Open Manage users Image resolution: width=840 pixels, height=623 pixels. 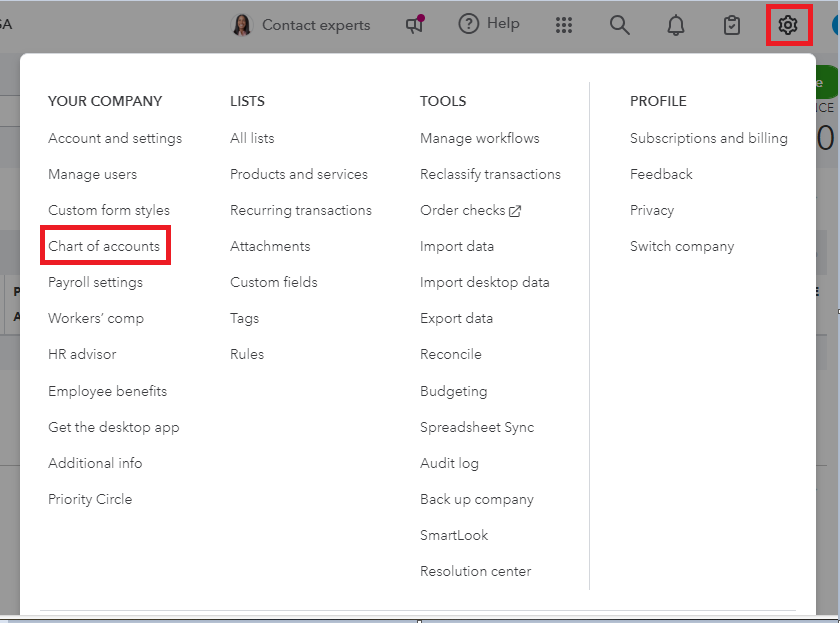coord(92,174)
